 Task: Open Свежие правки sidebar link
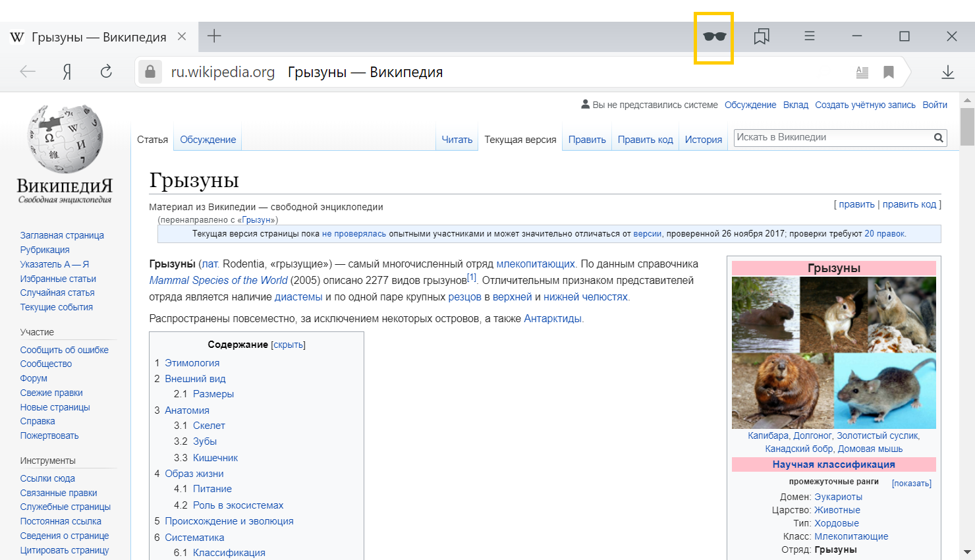51,393
